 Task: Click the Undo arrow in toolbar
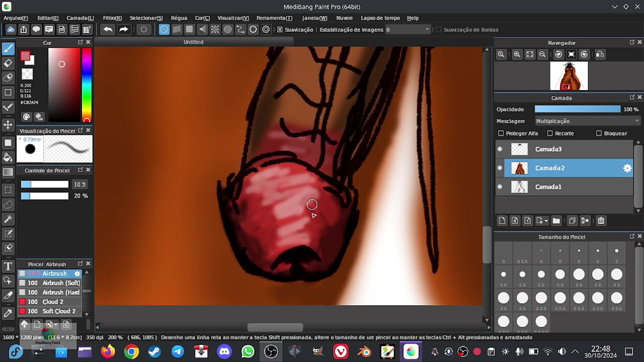click(x=108, y=30)
